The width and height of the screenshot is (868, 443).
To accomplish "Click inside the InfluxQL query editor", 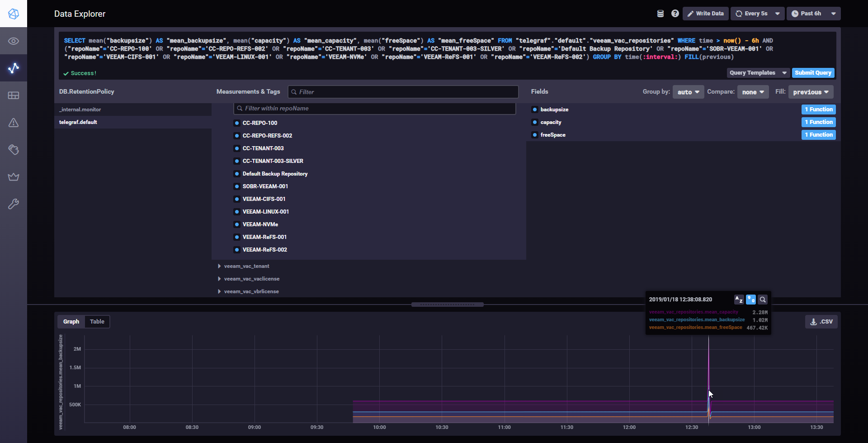I will point(448,49).
